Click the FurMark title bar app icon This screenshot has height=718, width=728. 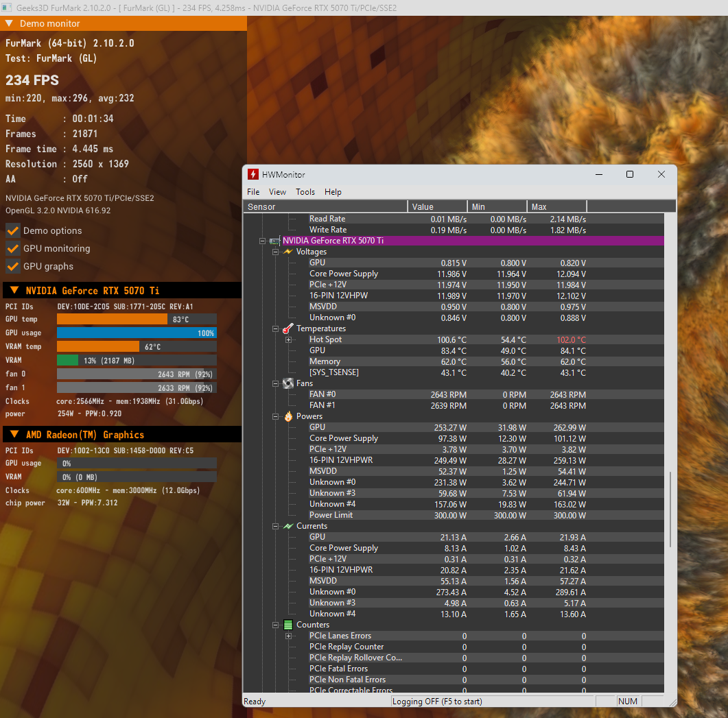pos(6,8)
